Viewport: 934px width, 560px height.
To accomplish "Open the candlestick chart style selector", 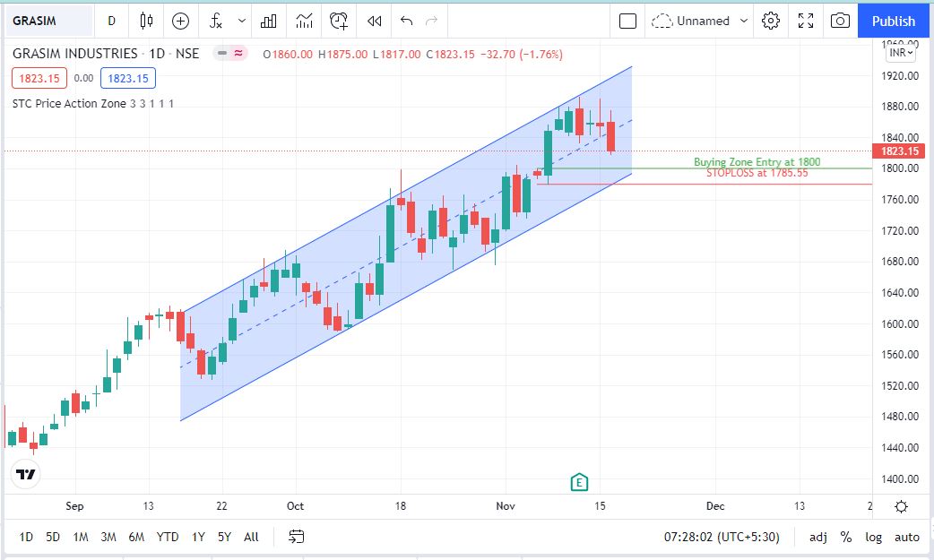I will (147, 21).
